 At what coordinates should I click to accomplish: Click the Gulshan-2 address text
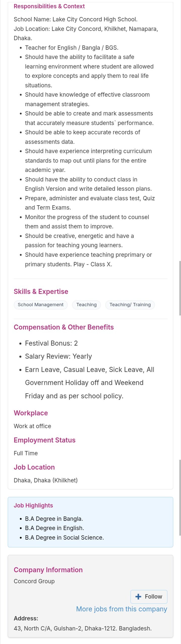pyautogui.click(x=83, y=628)
